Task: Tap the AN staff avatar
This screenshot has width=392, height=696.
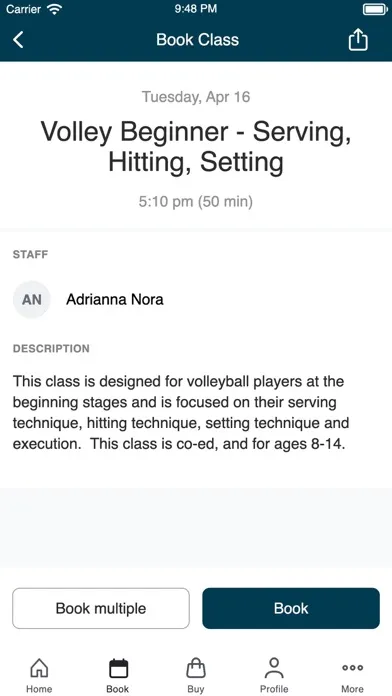Action: 32,300
